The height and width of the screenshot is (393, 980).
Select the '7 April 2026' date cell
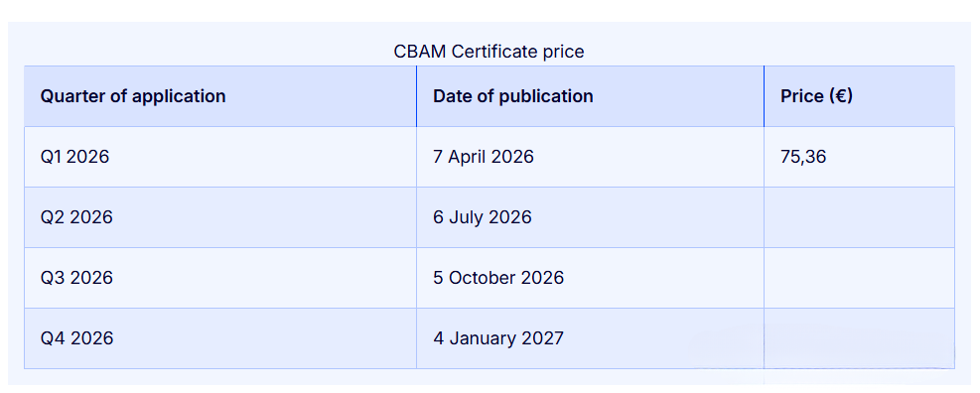click(590, 157)
